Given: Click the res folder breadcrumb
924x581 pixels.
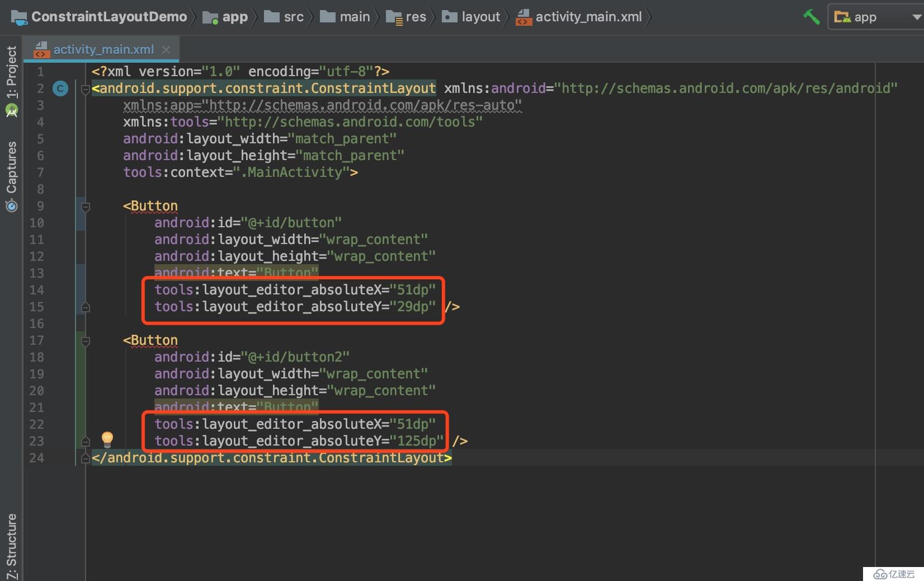Looking at the screenshot, I should pyautogui.click(x=407, y=17).
